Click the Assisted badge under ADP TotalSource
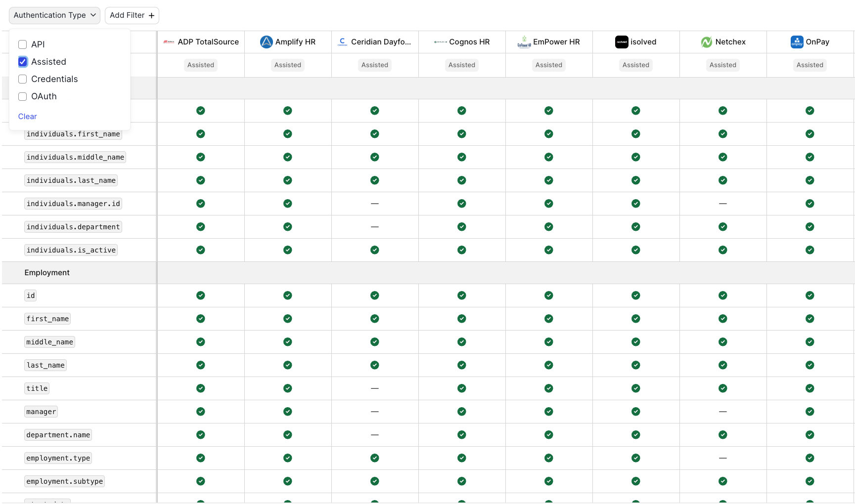 201,65
